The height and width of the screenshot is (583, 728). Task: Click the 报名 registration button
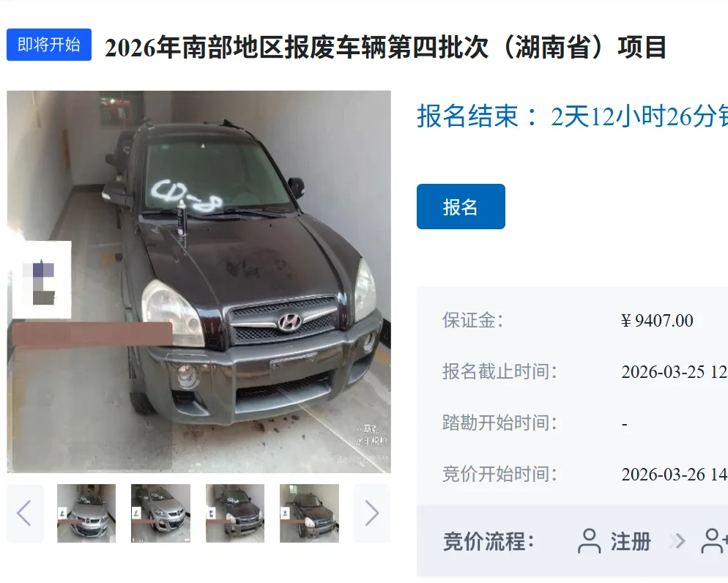[461, 207]
